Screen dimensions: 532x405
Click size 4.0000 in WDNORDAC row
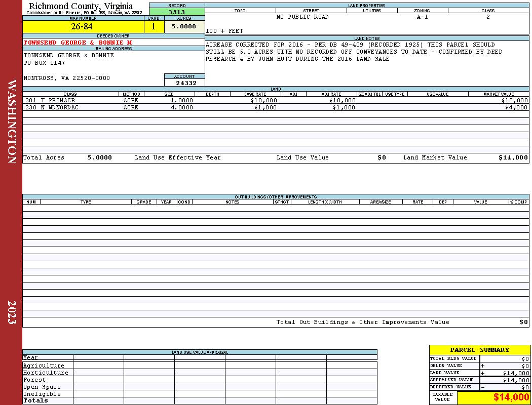[182, 107]
